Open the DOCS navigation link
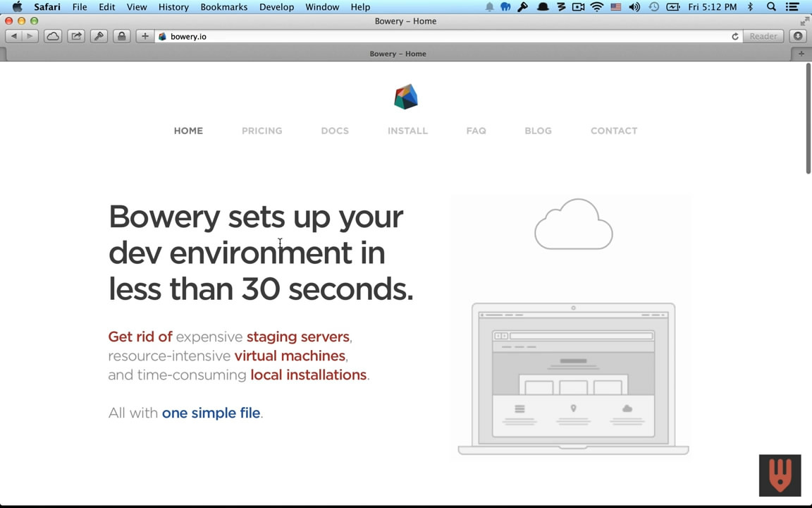812x508 pixels. [x=335, y=131]
